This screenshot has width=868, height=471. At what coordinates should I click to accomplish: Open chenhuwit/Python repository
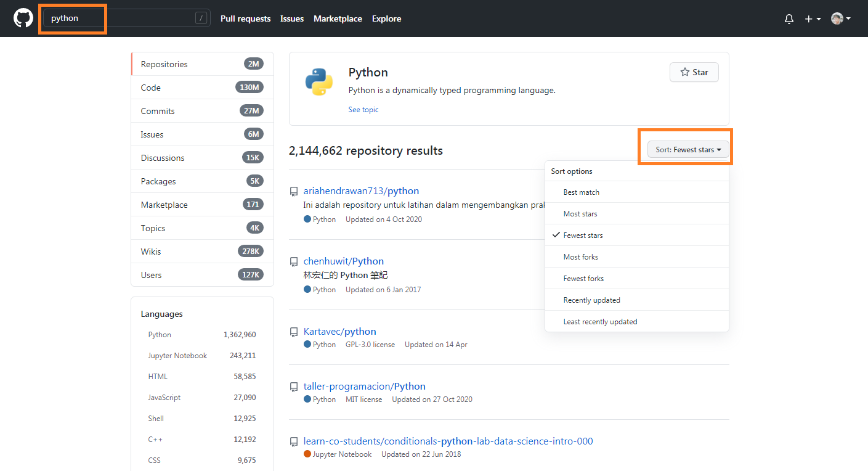pyautogui.click(x=344, y=261)
